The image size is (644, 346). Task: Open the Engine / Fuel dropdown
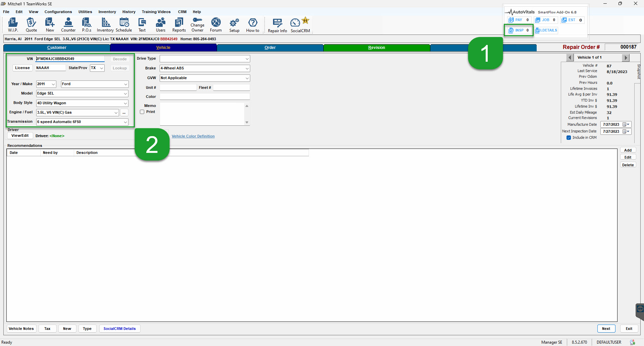pyautogui.click(x=116, y=113)
